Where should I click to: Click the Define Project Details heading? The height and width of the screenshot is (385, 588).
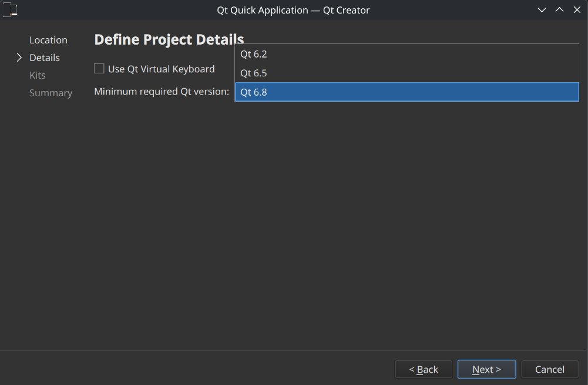169,39
